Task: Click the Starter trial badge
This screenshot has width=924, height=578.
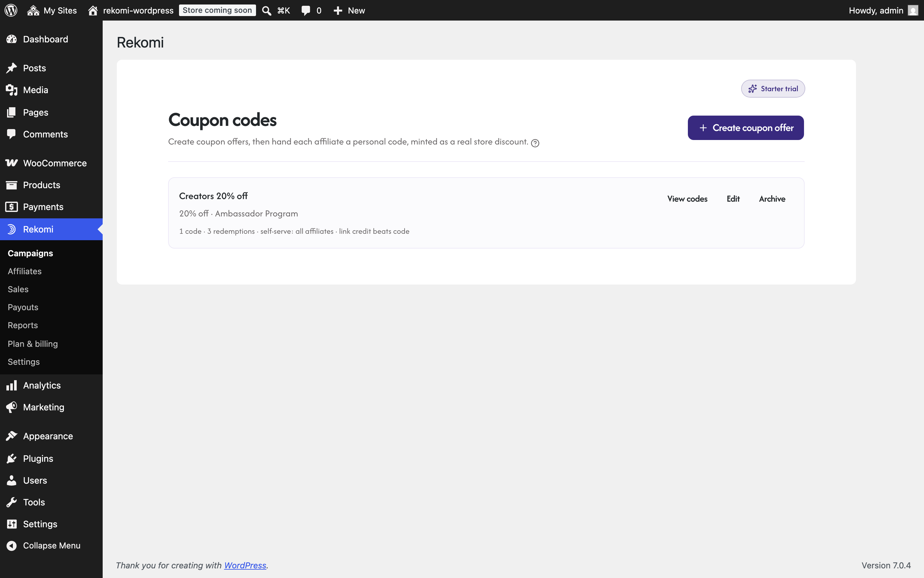Action: [773, 89]
